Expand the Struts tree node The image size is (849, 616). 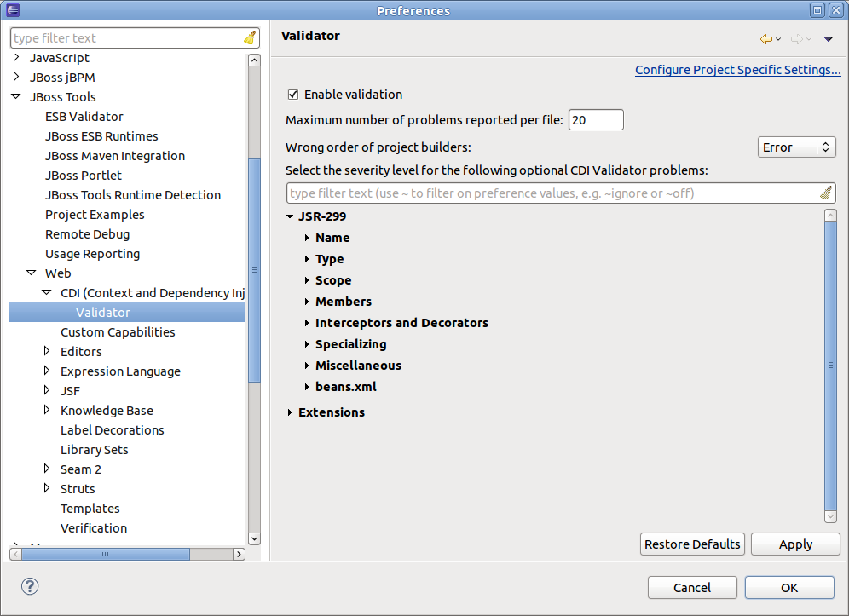47,487
